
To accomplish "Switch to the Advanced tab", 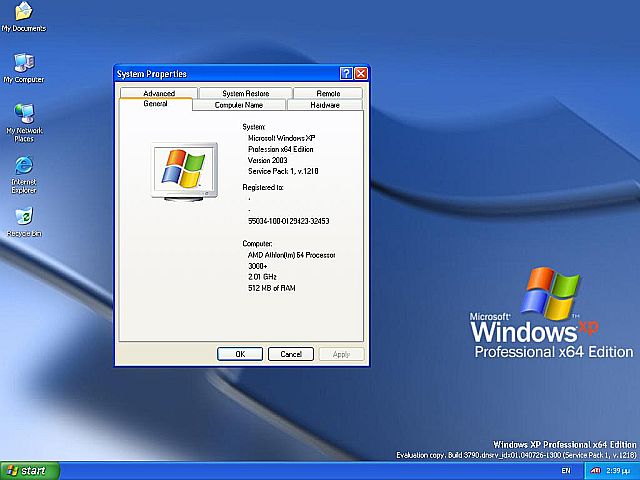I will pos(159,93).
